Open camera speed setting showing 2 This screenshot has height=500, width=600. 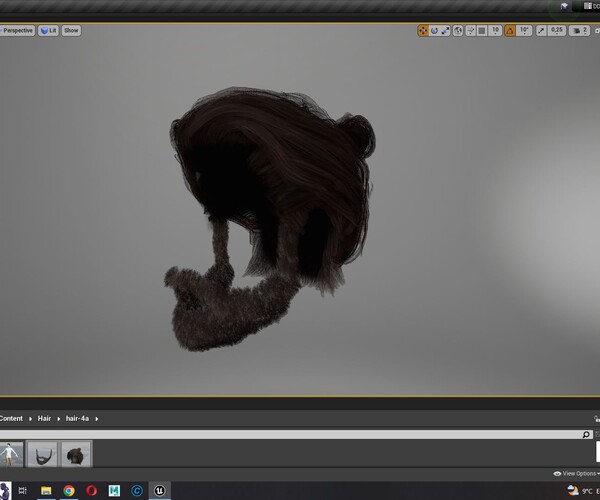[579, 31]
